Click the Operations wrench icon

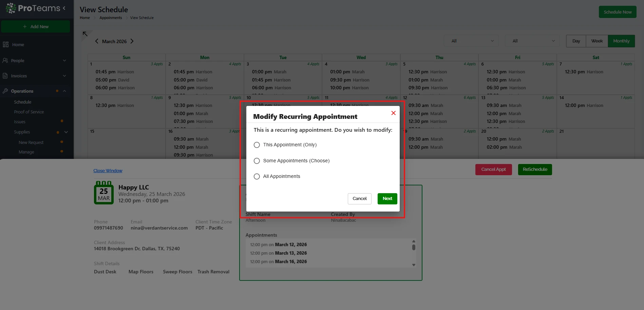point(5,91)
